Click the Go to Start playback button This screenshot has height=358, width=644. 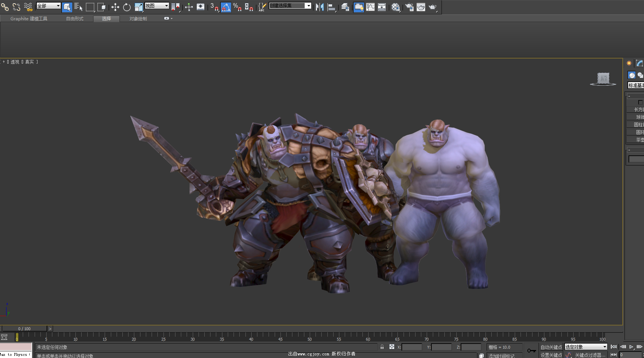point(614,347)
